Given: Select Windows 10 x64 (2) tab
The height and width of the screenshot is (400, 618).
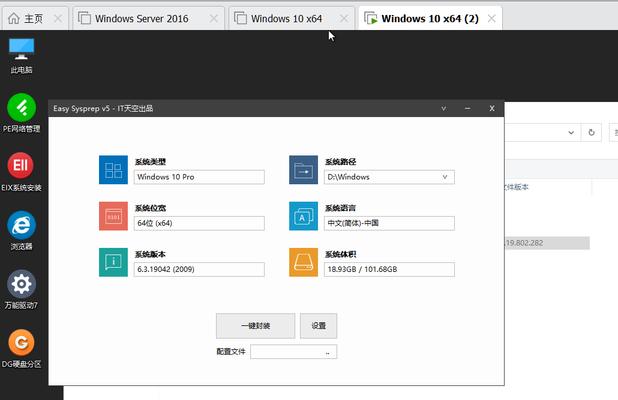Looking at the screenshot, I should (x=430, y=18).
